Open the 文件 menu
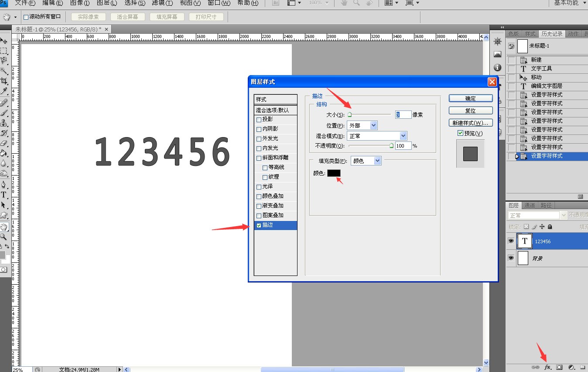The image size is (588, 372). pyautogui.click(x=25, y=3)
